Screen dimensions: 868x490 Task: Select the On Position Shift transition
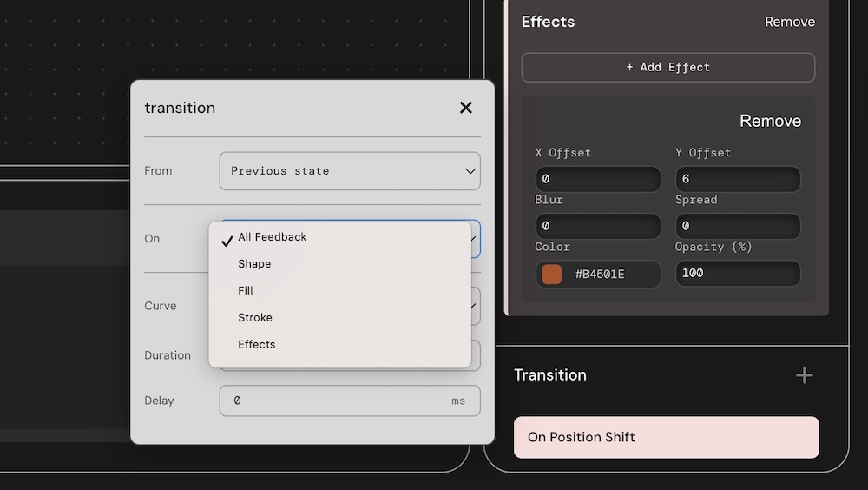click(666, 437)
